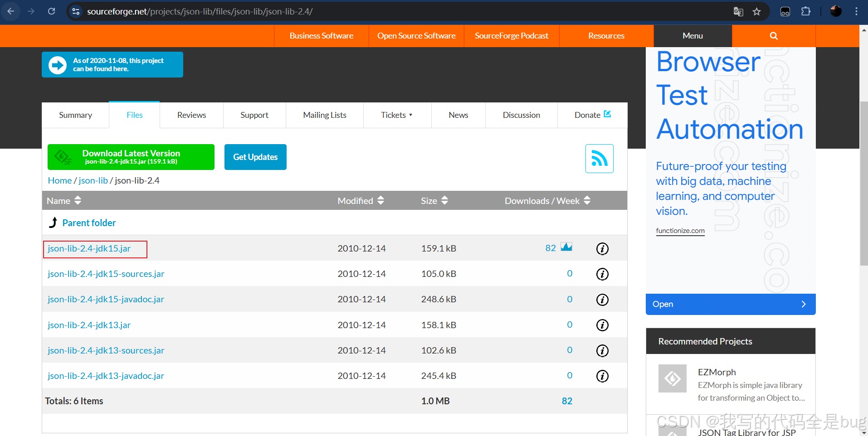Bookmark this page with the star icon
Viewport: 868px width, 436px height.
point(756,11)
